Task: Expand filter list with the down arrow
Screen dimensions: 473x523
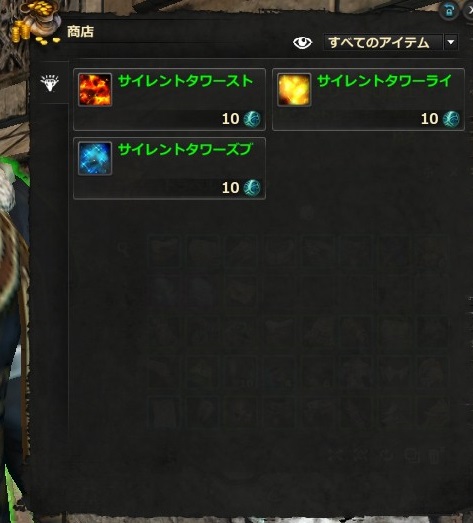Action: 451,42
